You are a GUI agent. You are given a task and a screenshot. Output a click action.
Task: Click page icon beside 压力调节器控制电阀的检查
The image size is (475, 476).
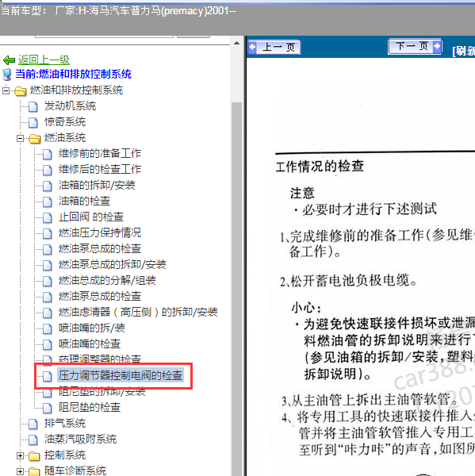point(48,376)
